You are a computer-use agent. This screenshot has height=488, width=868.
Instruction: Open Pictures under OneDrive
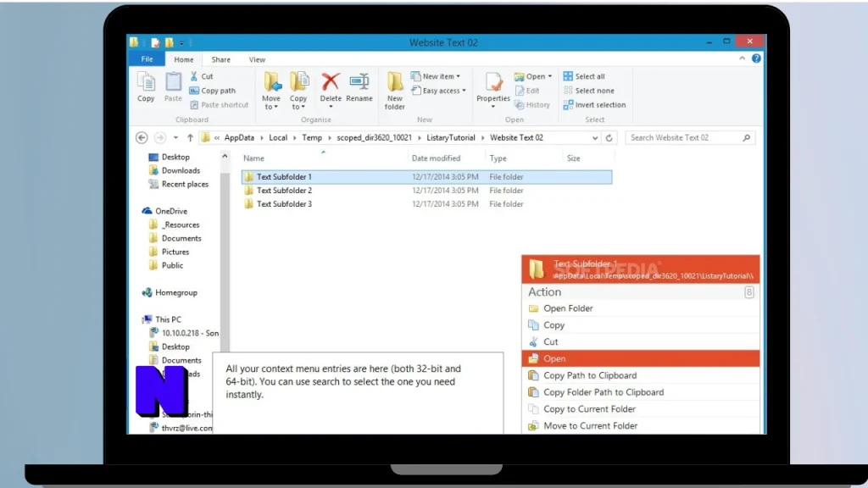coord(170,252)
